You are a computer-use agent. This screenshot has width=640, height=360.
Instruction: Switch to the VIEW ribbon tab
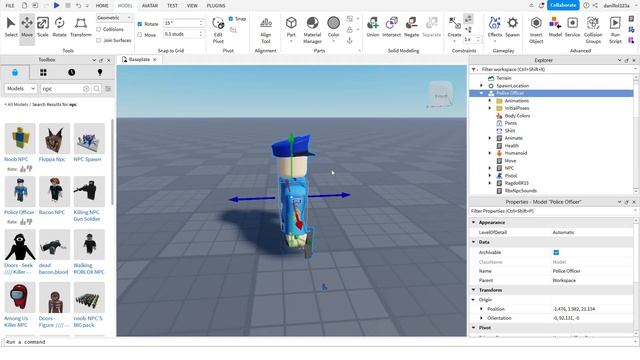(192, 6)
